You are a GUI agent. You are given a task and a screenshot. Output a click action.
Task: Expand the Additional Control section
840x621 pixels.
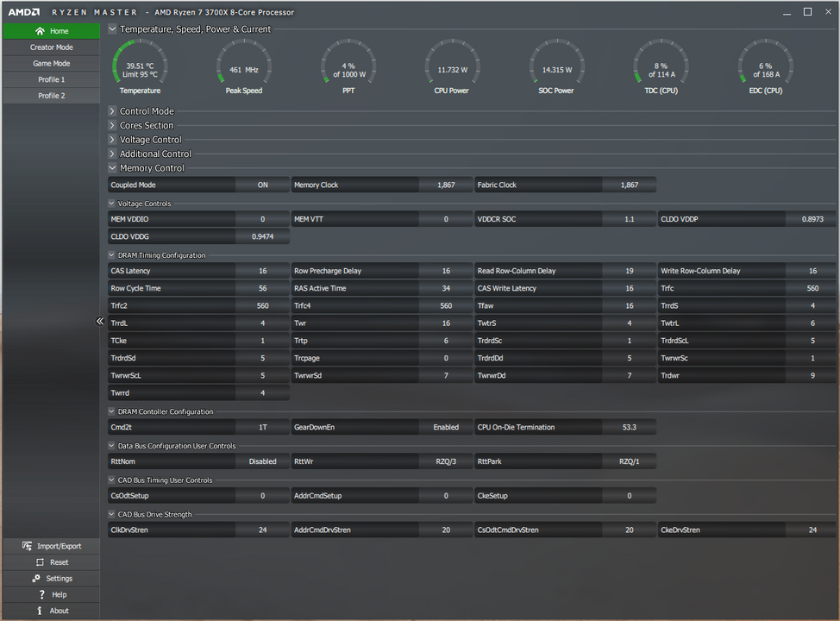(x=112, y=154)
